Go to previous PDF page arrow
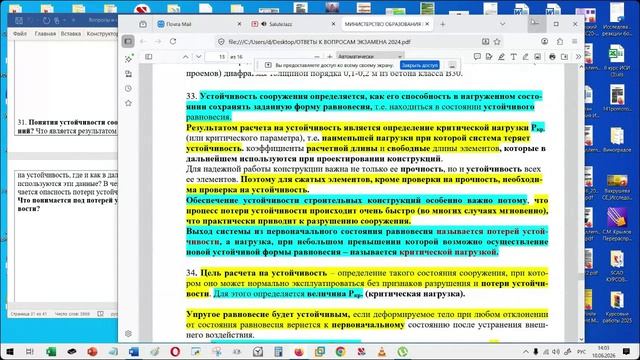640x360 pixels. 185,57
